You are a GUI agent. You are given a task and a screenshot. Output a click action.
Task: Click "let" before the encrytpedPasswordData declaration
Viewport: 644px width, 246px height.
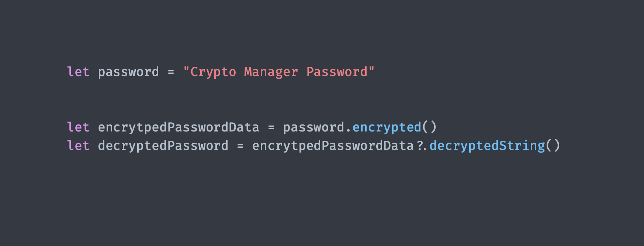(78, 127)
